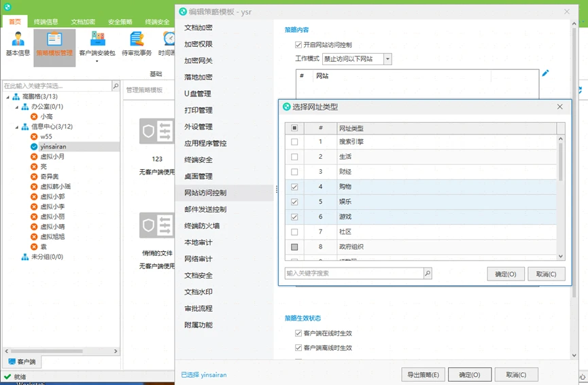The image size is (588, 385).
Task: Close the 选择网址类型 dialog
Action: tap(559, 107)
